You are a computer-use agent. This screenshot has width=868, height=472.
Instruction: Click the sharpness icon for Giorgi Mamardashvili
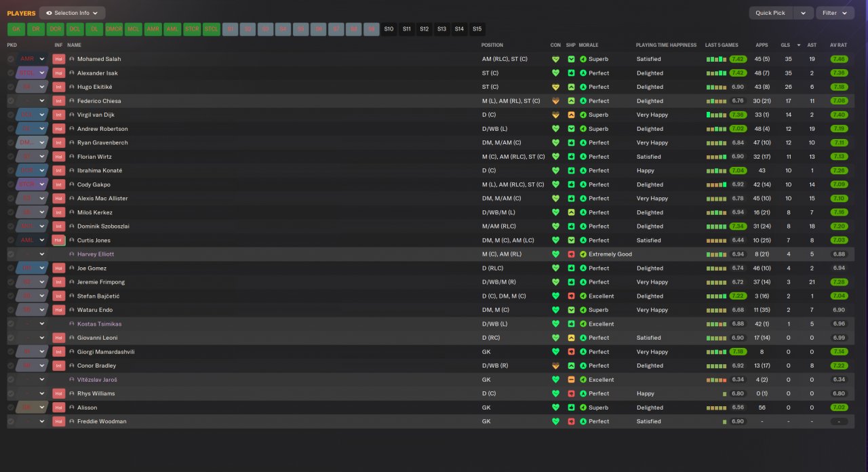click(x=571, y=352)
